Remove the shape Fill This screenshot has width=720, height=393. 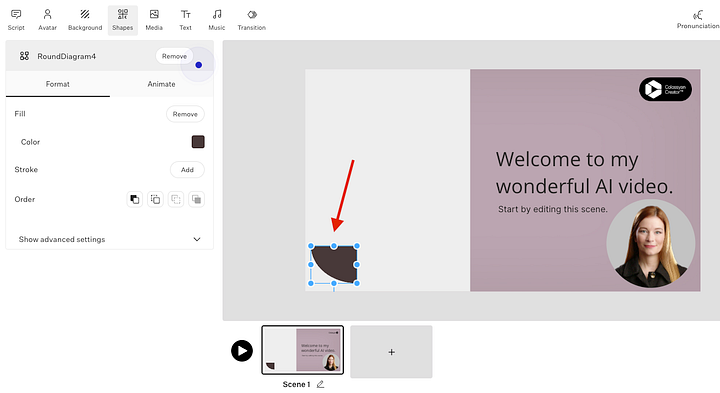coord(185,114)
